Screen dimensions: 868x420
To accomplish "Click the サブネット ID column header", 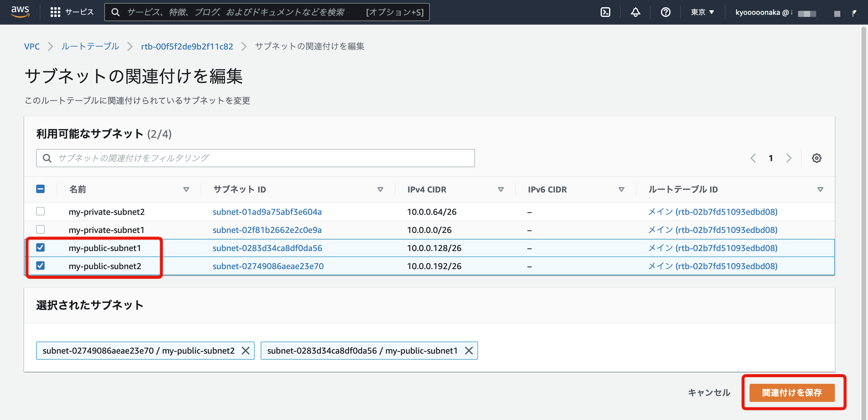I will pyautogui.click(x=240, y=189).
